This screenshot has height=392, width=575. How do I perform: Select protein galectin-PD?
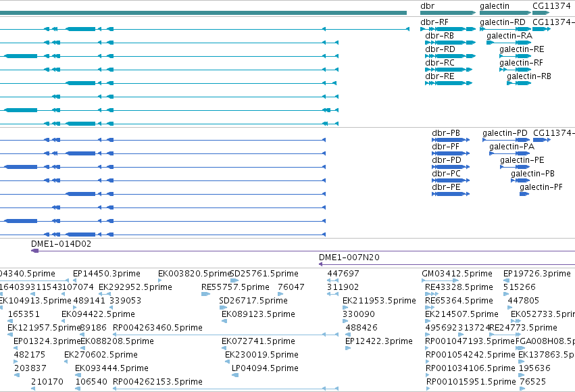[505, 133]
